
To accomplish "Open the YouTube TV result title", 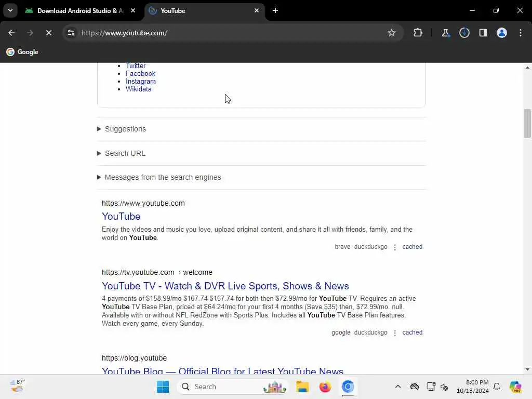I will pyautogui.click(x=225, y=286).
